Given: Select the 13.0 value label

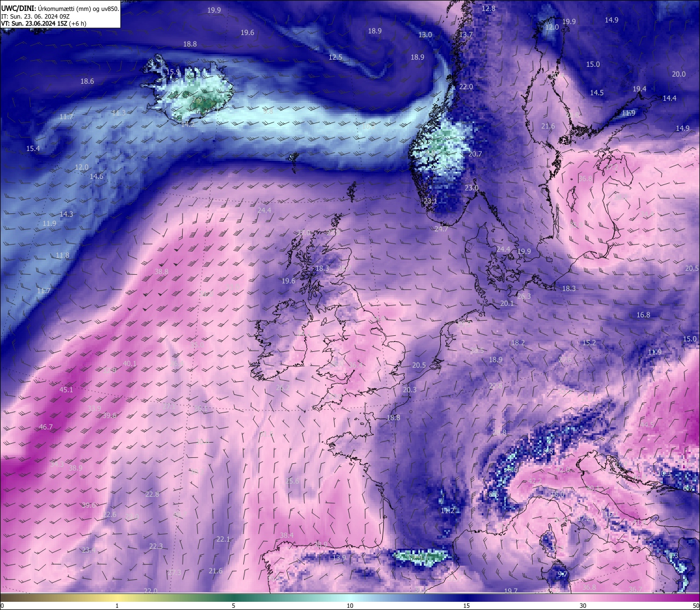Looking at the screenshot, I should tap(425, 35).
